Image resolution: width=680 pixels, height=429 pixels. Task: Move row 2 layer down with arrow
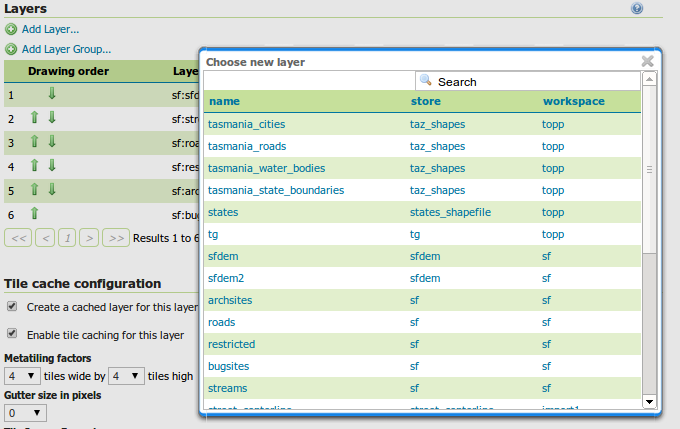tap(52, 117)
